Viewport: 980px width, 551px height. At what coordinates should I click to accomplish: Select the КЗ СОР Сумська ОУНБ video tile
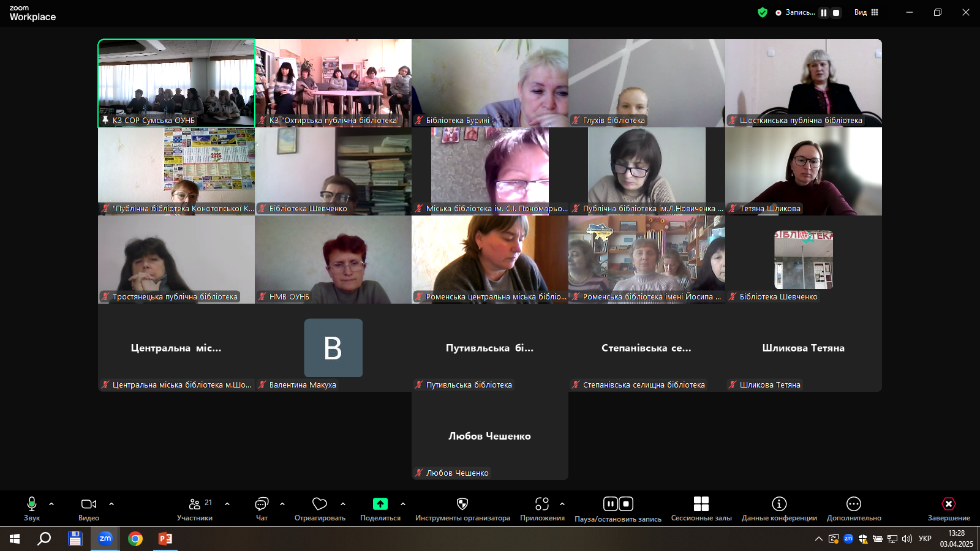(x=176, y=83)
